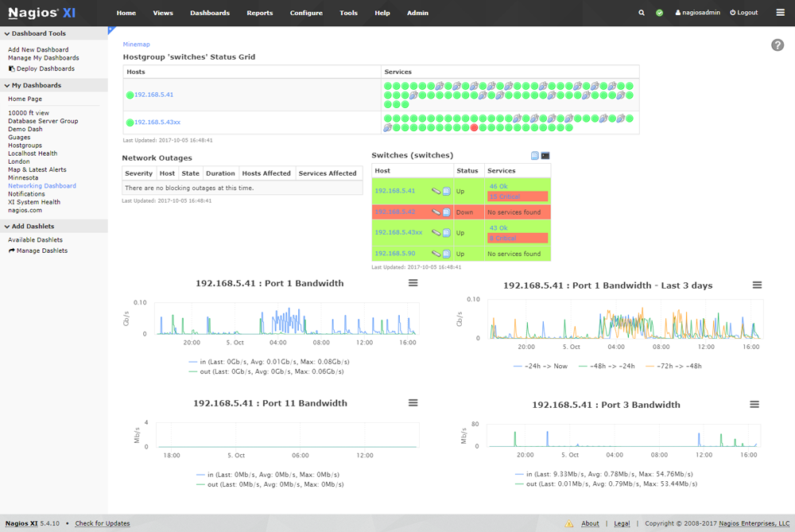Viewport: 795px width, 532px height.
Task: Click the help question mark icon
Action: 778,45
